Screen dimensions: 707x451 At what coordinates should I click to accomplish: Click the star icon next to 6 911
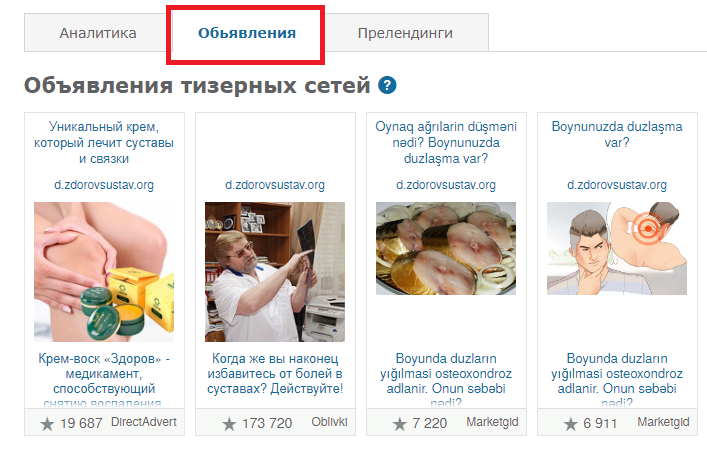pyautogui.click(x=570, y=424)
